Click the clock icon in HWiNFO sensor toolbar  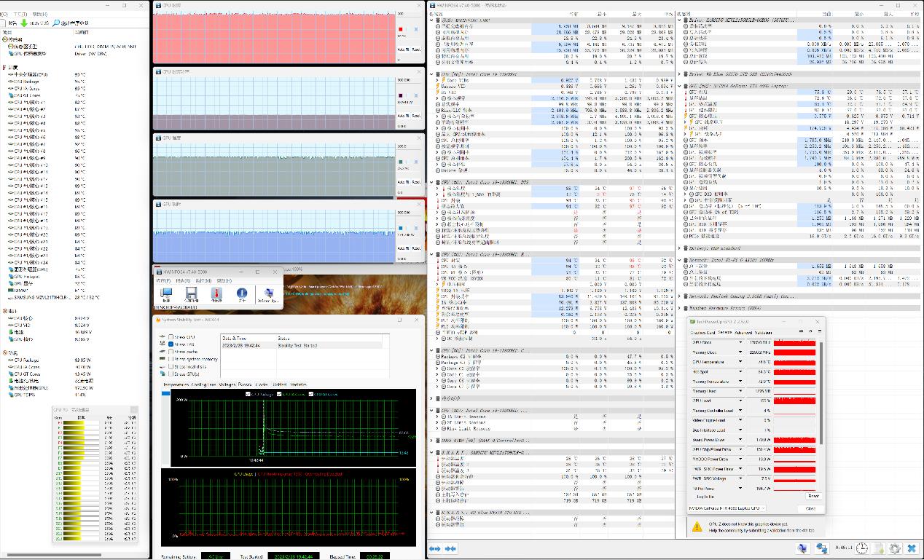point(861,548)
